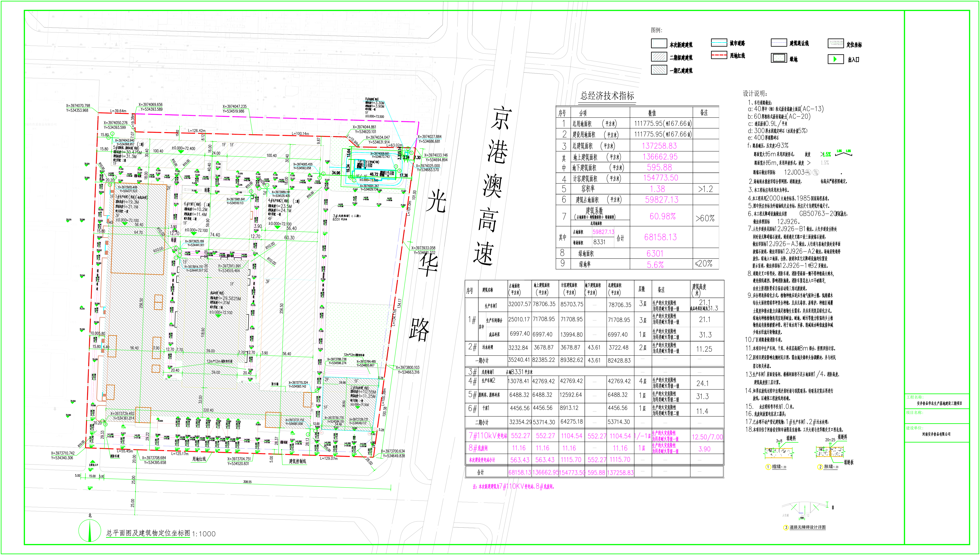Click the 定位坐标 coordinate legend symbol

click(836, 43)
